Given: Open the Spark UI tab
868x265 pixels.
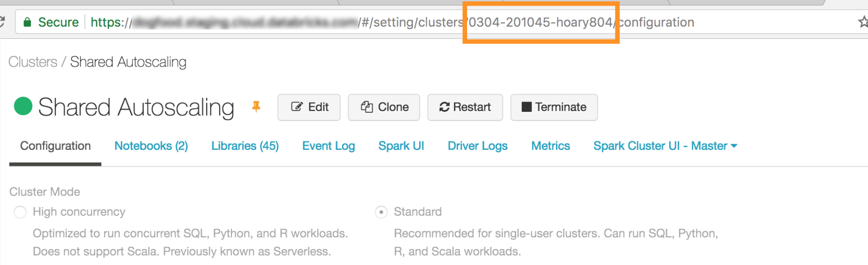Looking at the screenshot, I should point(401,146).
